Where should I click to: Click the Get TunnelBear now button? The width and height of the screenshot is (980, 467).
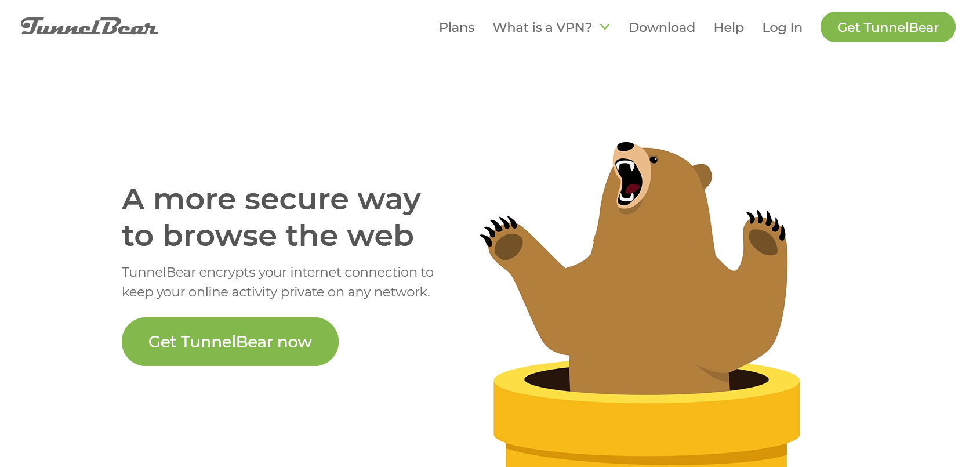tap(230, 342)
